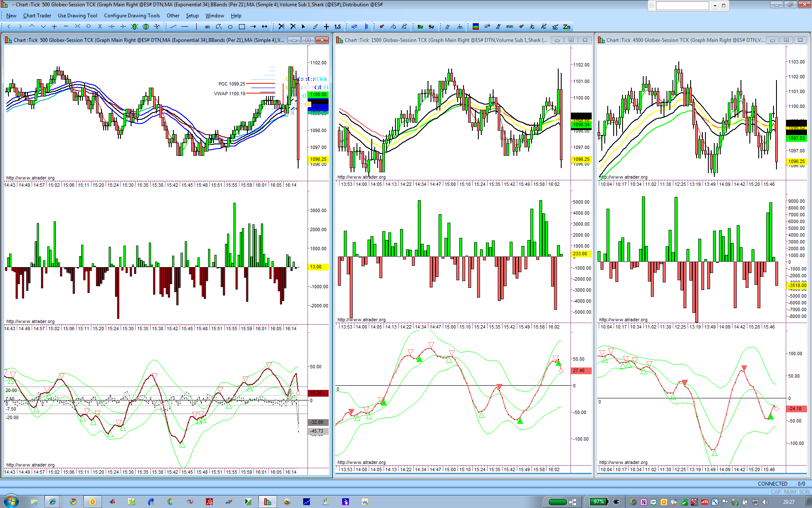Click the green Bz buy zone icon
The image size is (812, 508).
[420, 27]
